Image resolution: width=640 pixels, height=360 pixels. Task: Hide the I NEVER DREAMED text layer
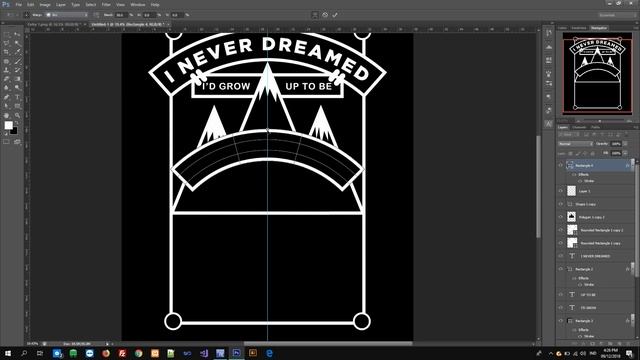[x=560, y=256]
